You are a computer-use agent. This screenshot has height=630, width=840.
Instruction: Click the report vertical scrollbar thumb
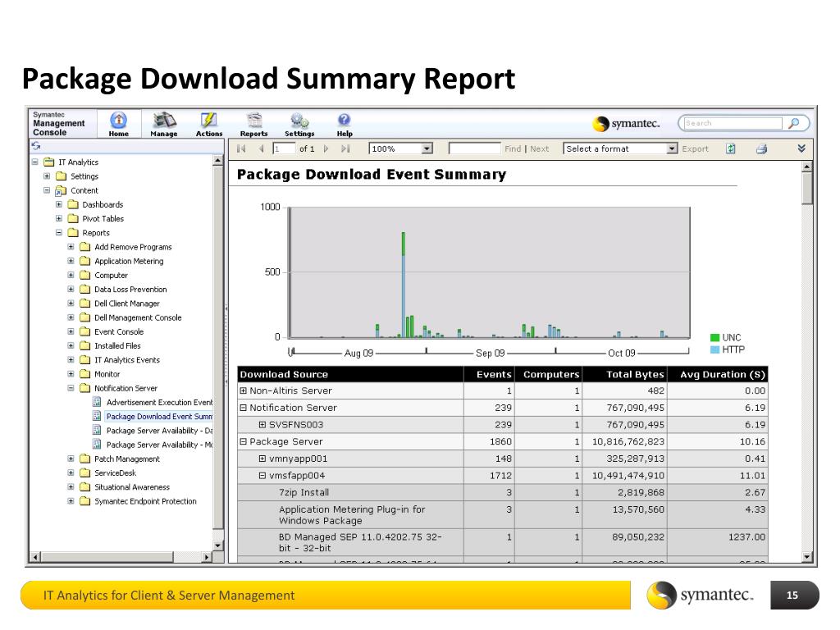[x=807, y=188]
